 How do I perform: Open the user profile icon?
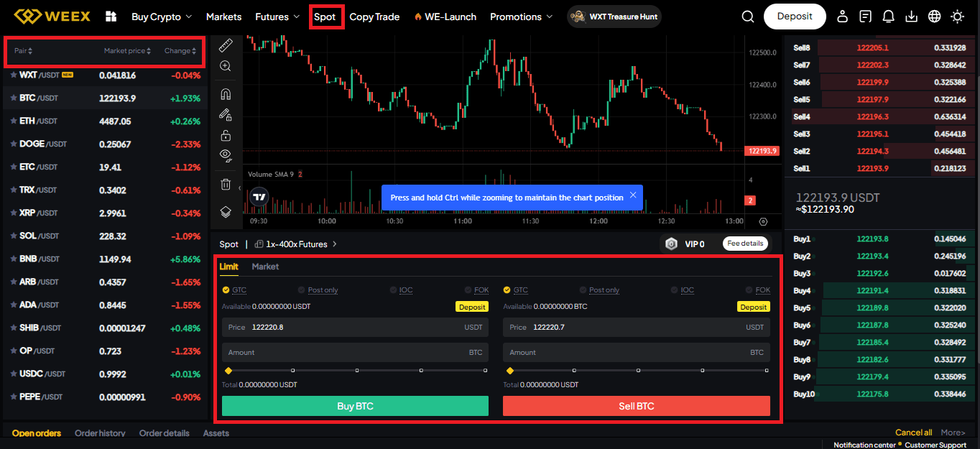click(843, 17)
